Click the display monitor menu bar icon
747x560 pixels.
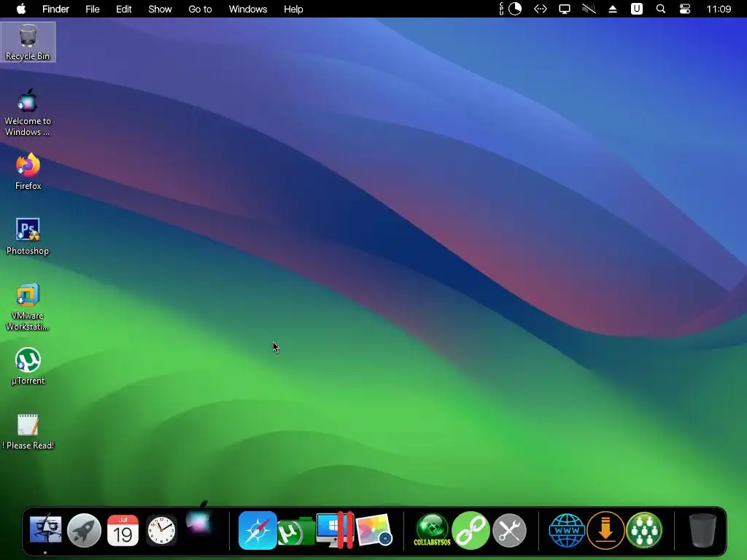pos(564,9)
